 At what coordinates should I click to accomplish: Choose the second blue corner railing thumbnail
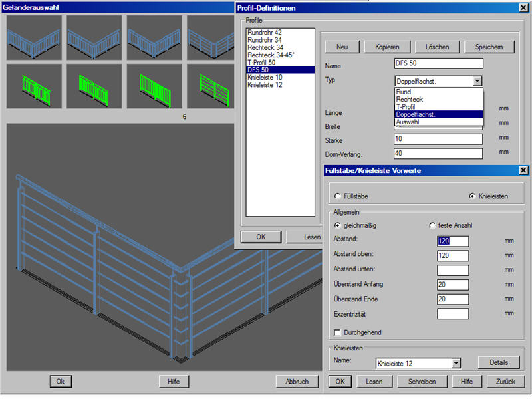point(94,37)
